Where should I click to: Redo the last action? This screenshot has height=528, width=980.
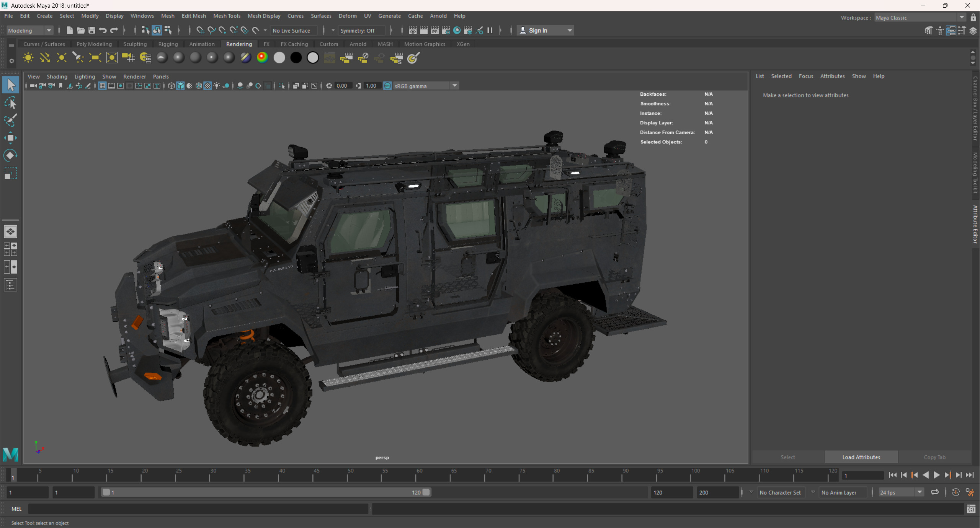click(x=114, y=30)
